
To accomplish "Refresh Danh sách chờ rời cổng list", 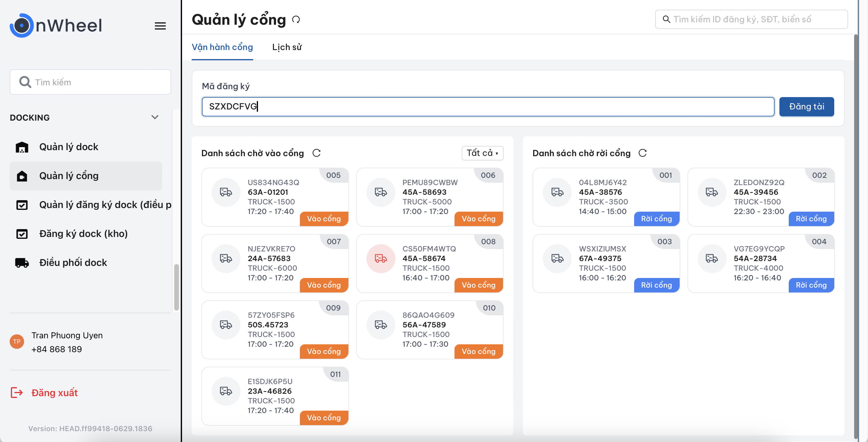I will click(643, 153).
